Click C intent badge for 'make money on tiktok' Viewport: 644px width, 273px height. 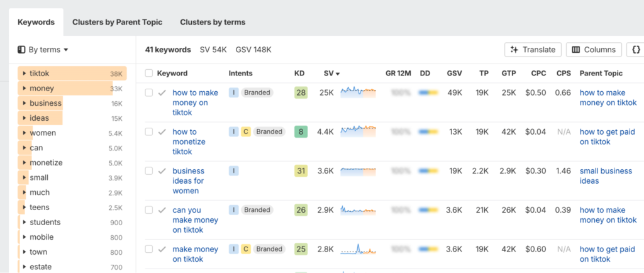click(246, 249)
